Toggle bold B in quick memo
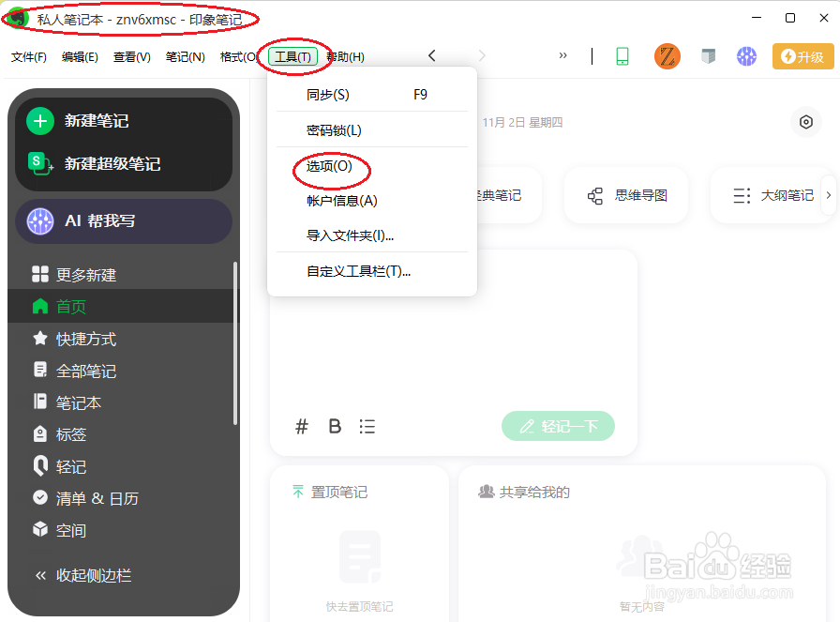840x622 pixels. (x=335, y=426)
